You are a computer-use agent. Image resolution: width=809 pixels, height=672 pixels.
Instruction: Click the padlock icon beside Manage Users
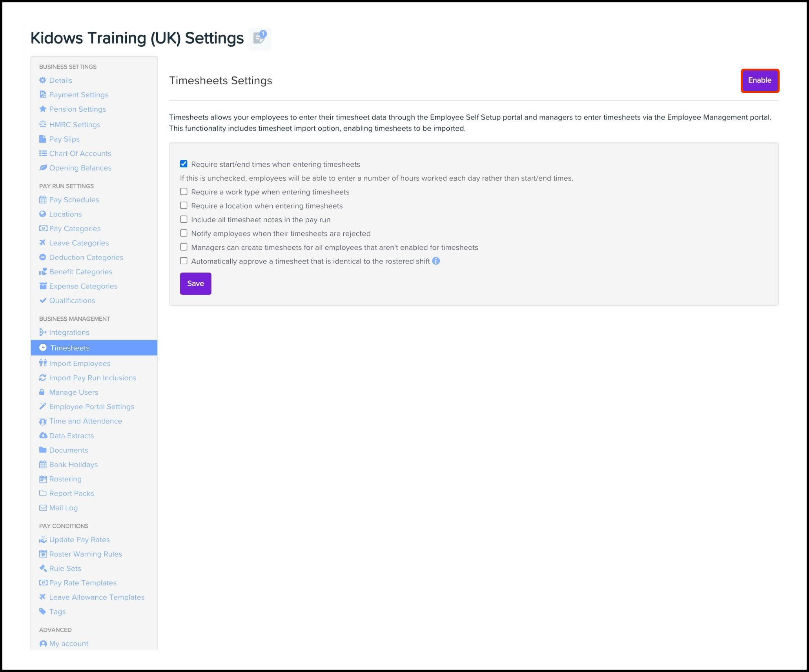tap(42, 392)
